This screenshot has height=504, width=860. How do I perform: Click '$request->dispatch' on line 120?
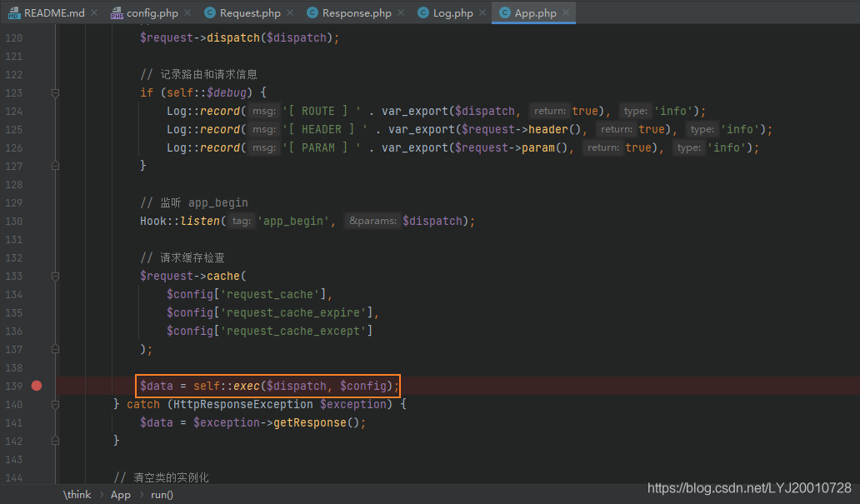(x=200, y=37)
